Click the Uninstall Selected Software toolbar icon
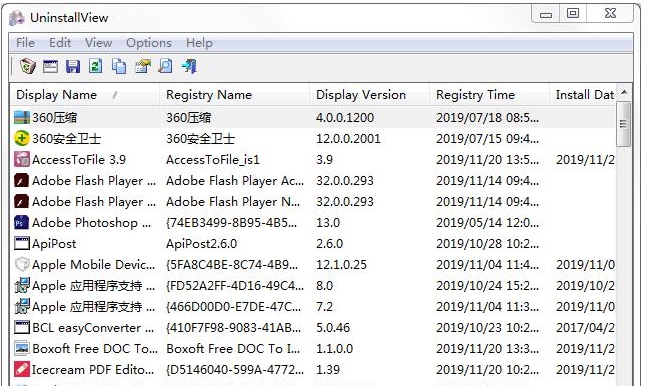The image size is (645, 386). coord(28,66)
